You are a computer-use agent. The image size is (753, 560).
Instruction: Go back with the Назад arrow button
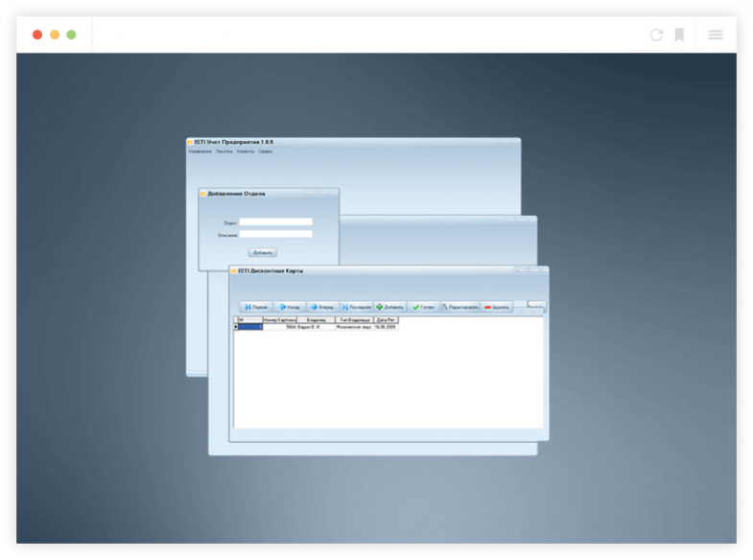pos(289,307)
